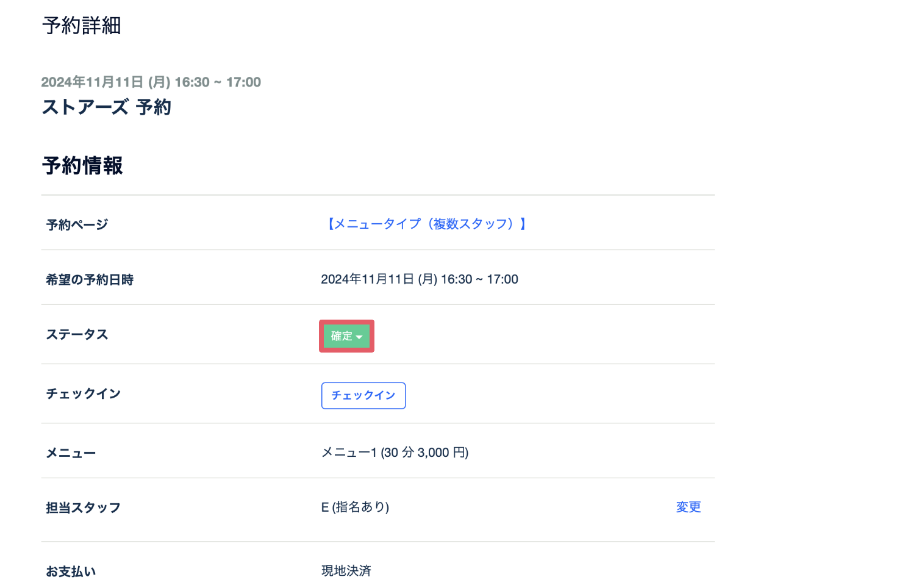Click the メニュー1 (30 分 3,000 円) text

pyautogui.click(x=395, y=453)
